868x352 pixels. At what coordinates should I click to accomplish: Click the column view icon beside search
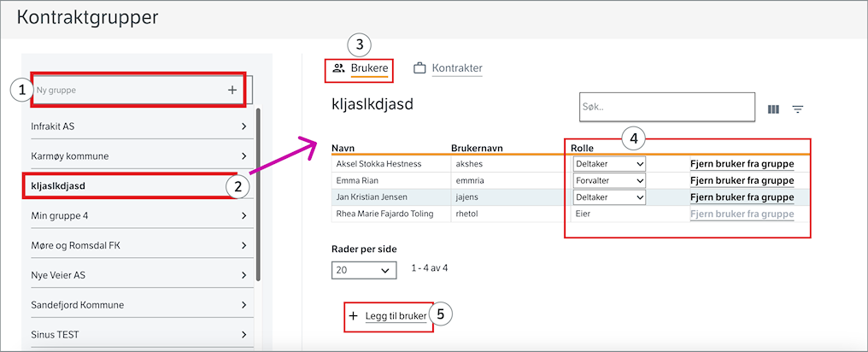[773, 109]
